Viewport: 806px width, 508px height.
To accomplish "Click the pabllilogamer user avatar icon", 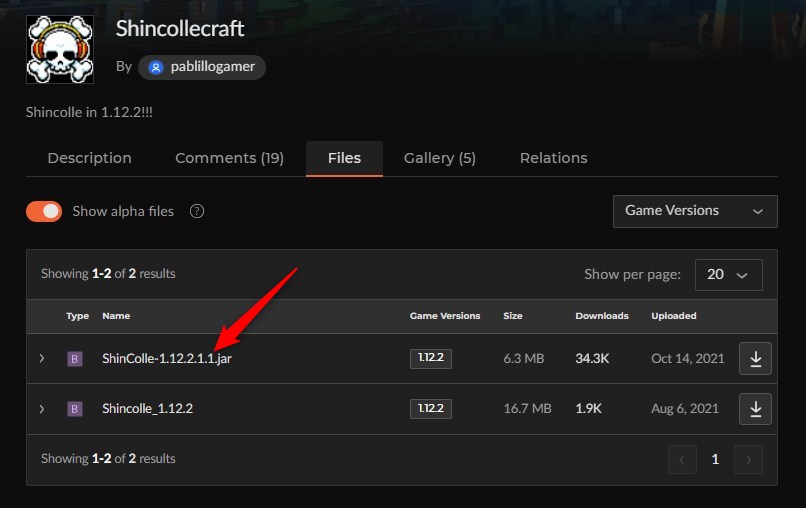I will 156,67.
